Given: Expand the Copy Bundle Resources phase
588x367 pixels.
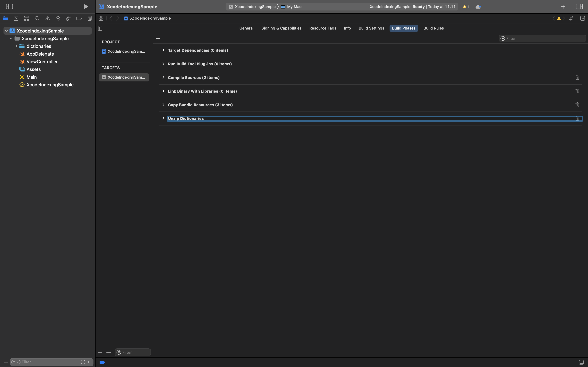Looking at the screenshot, I should point(163,105).
